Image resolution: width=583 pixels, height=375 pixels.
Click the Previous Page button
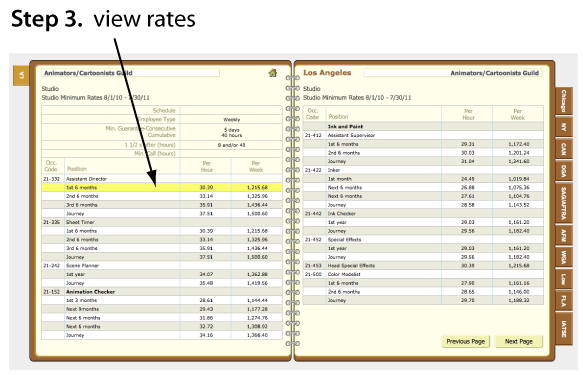[466, 341]
